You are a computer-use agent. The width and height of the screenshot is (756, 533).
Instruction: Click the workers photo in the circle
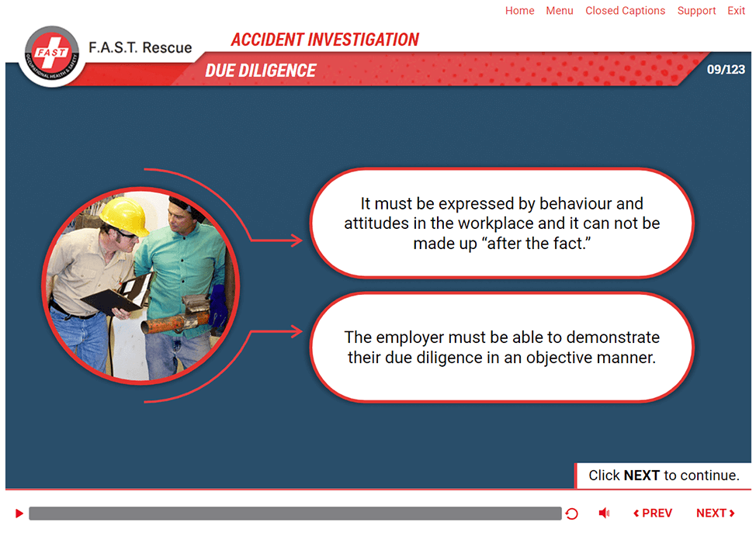pos(140,286)
